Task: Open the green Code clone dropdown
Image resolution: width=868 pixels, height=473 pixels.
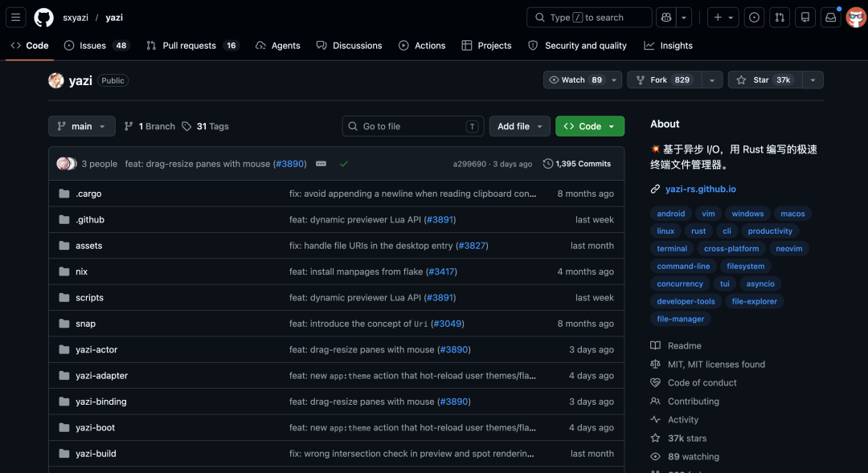Action: pos(590,126)
